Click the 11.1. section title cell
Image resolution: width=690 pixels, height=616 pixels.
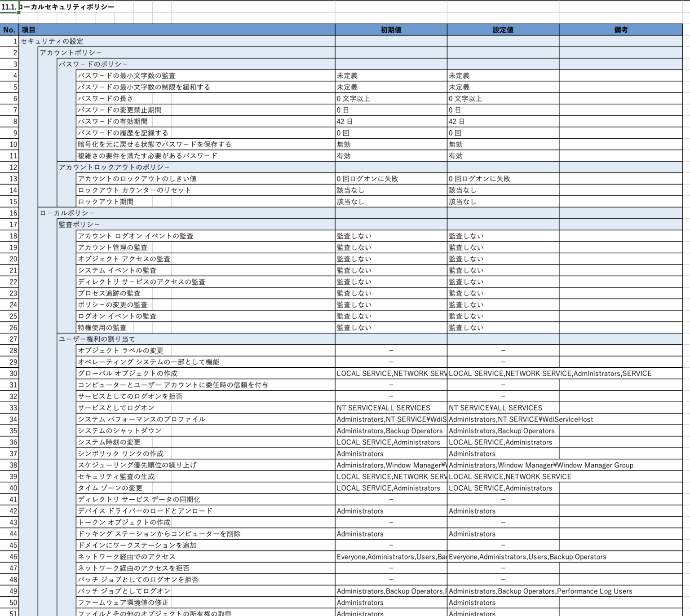pos(9,7)
